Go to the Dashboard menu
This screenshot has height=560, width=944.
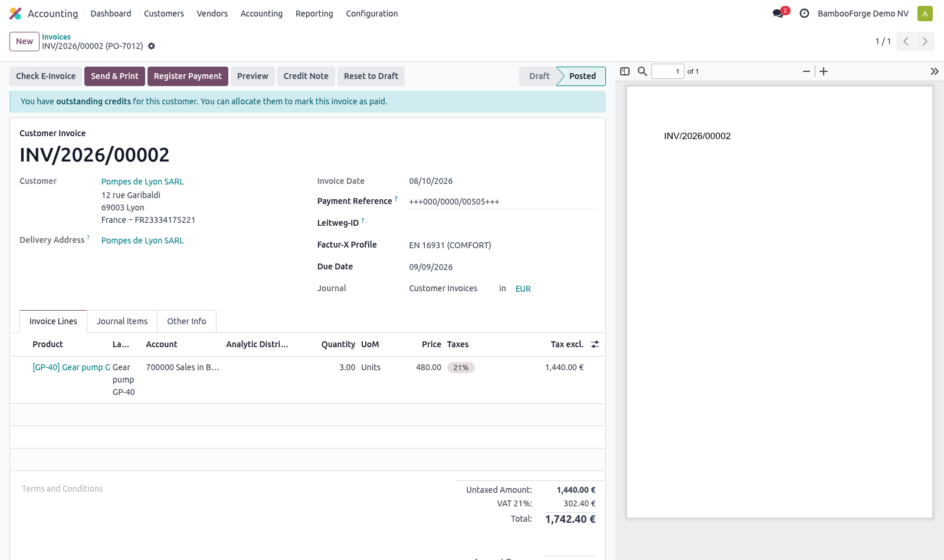pyautogui.click(x=111, y=14)
